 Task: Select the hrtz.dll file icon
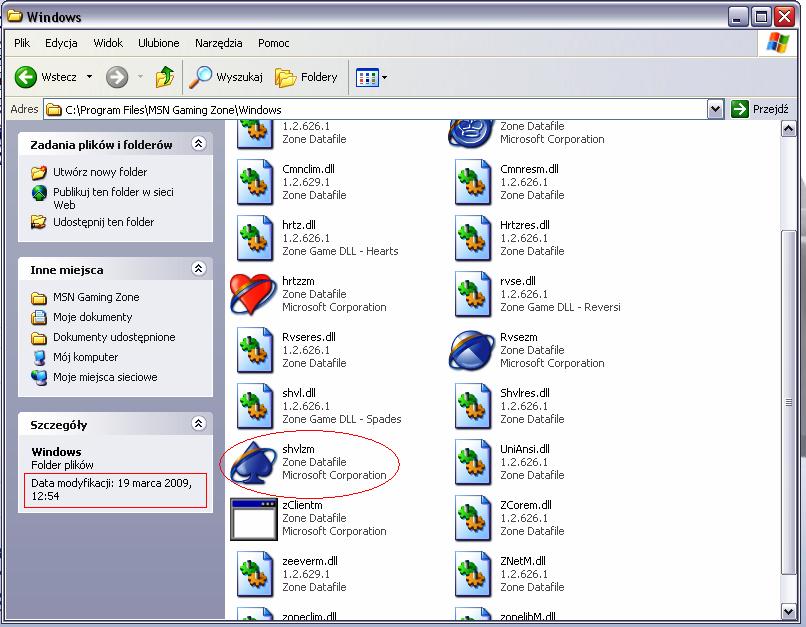pos(254,238)
